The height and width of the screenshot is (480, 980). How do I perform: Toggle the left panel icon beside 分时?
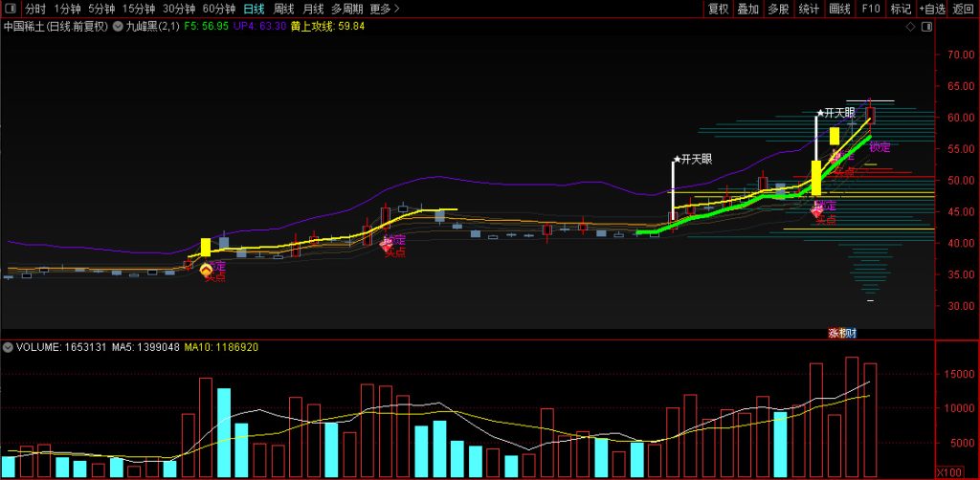(11, 9)
